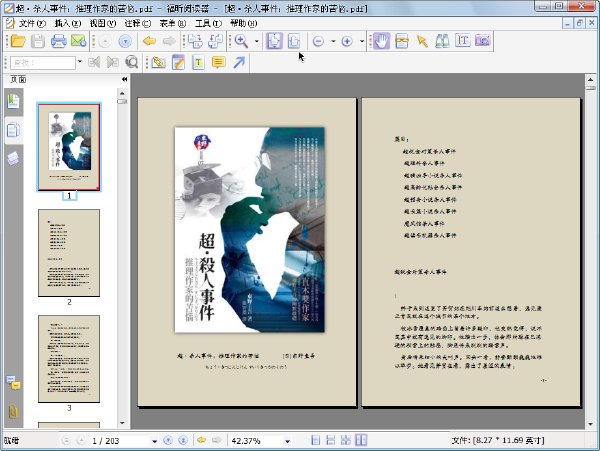Select the highlight text T tool
The image size is (600, 451).
(x=198, y=62)
